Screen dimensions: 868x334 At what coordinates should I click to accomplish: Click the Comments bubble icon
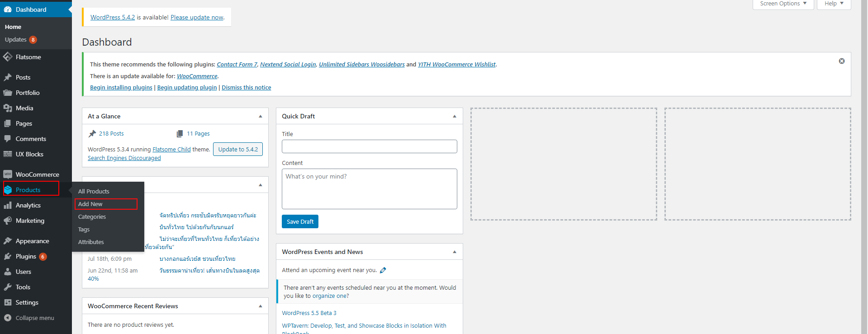8,139
